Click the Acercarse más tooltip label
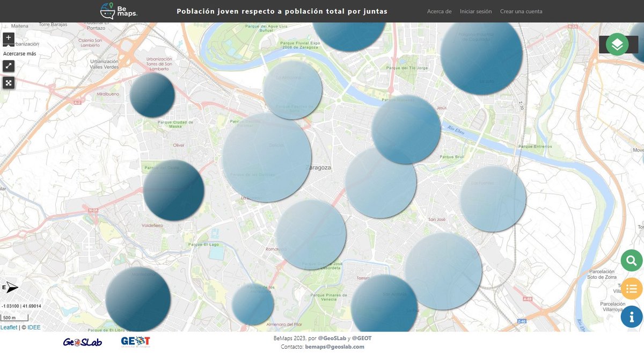 tap(19, 54)
